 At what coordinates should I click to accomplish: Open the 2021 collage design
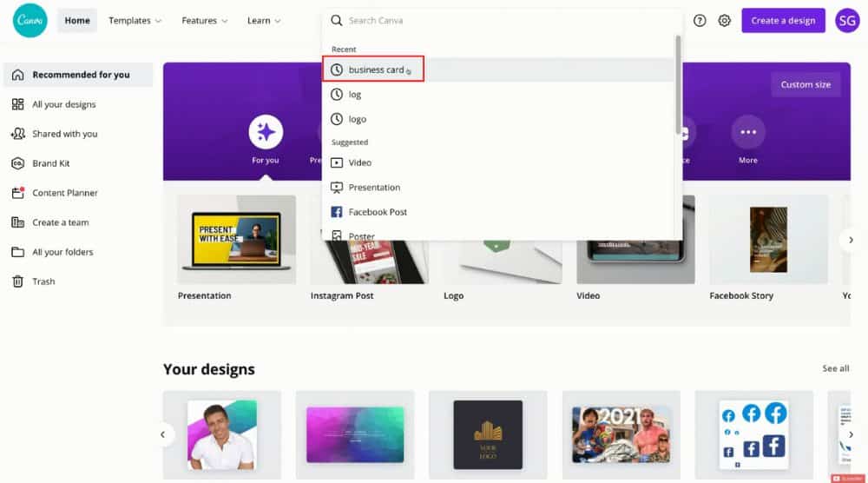(621, 435)
